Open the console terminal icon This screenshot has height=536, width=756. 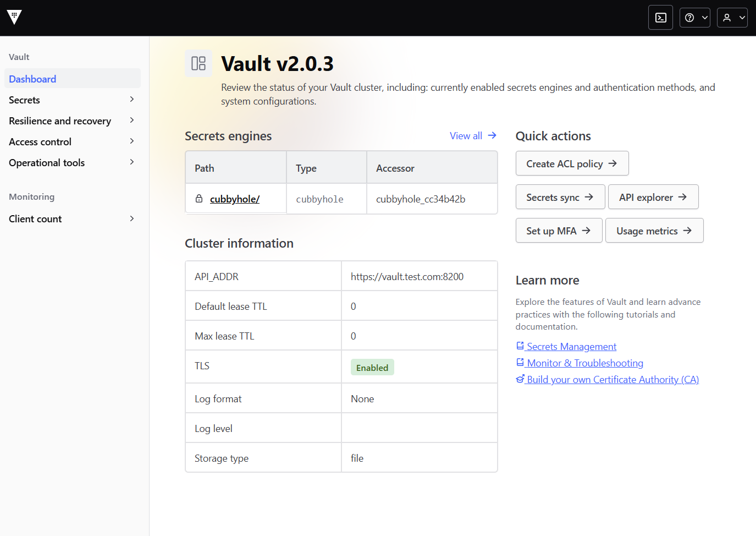[x=661, y=18]
